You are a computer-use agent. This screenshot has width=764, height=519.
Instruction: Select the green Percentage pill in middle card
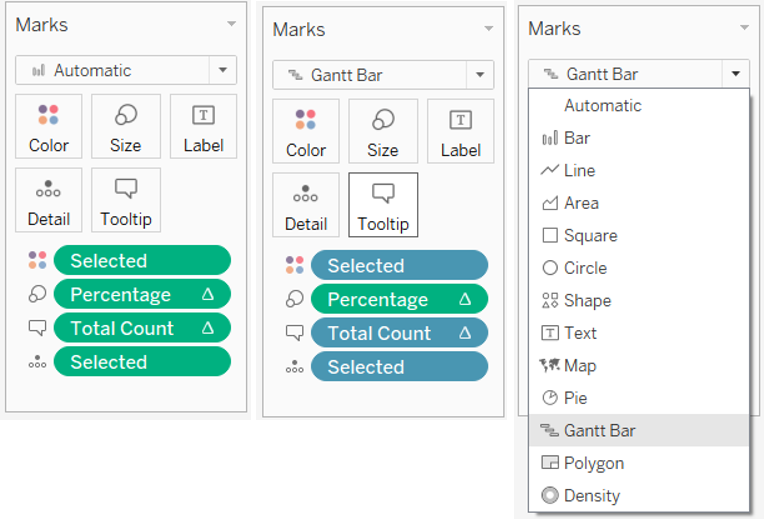[400, 299]
